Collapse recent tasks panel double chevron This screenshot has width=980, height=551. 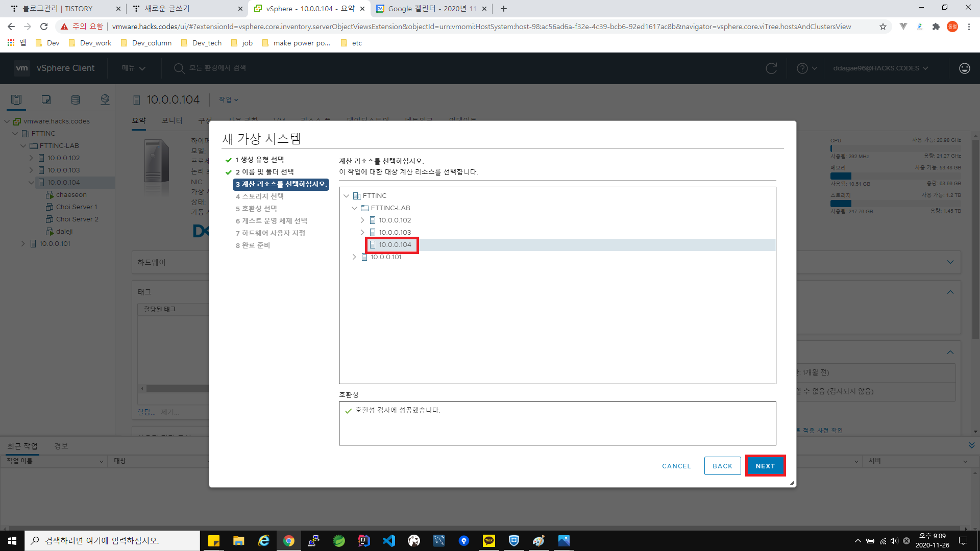click(971, 445)
